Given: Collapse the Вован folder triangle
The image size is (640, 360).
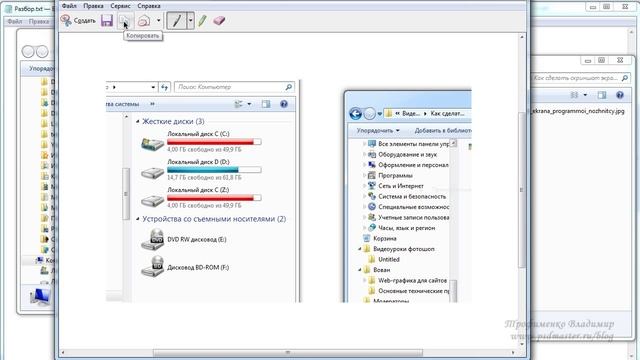Looking at the screenshot, I should point(360,270).
